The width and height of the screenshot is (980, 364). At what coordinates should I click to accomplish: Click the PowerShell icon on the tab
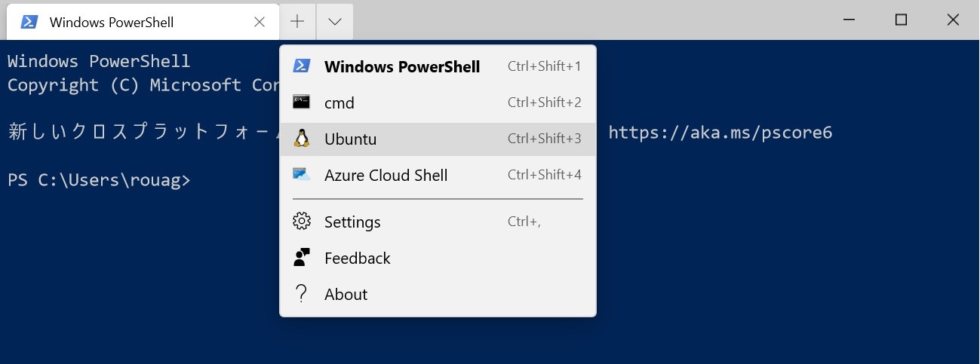[29, 22]
